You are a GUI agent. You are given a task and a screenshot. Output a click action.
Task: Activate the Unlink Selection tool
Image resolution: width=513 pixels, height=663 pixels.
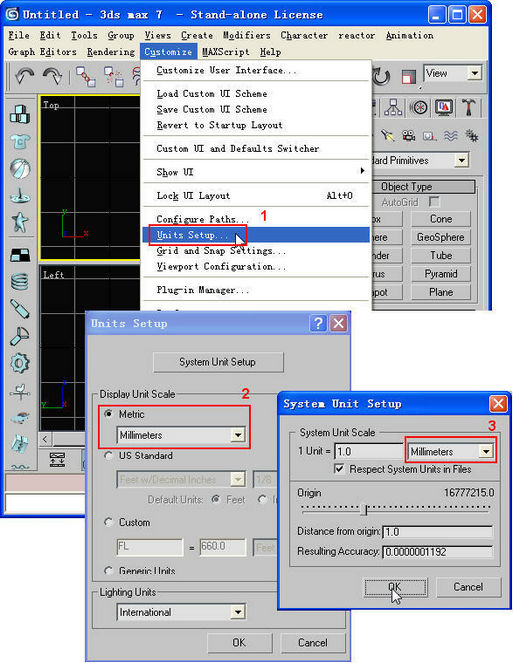tap(114, 77)
